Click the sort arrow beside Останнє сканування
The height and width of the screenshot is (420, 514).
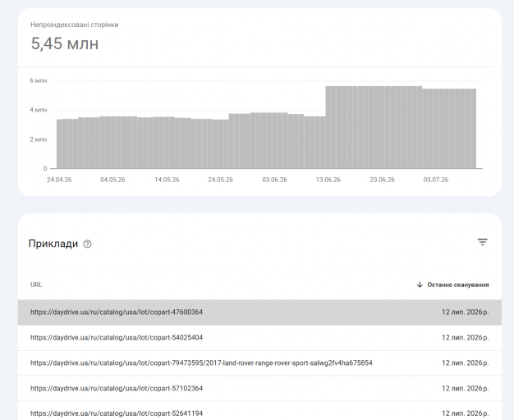coord(420,285)
